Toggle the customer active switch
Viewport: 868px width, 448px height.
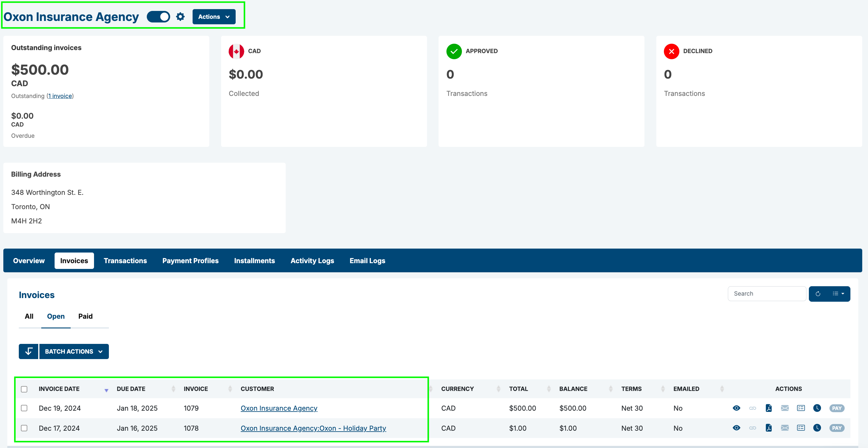[158, 16]
